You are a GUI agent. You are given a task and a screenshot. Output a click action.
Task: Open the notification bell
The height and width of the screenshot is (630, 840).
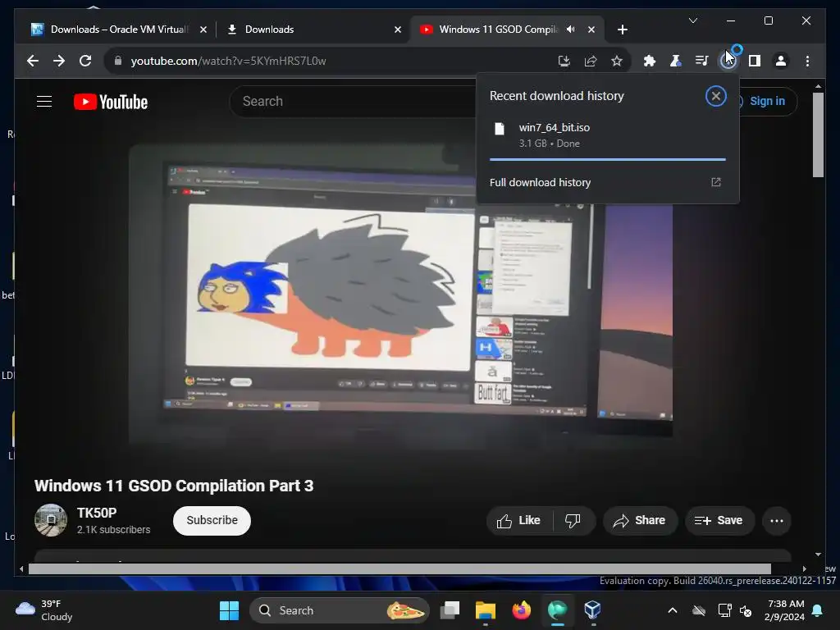pyautogui.click(x=818, y=610)
